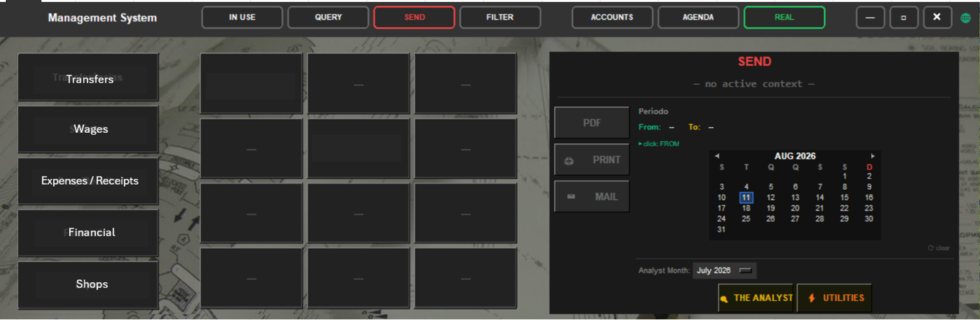
Task: Export report as PDF
Action: pos(592,123)
